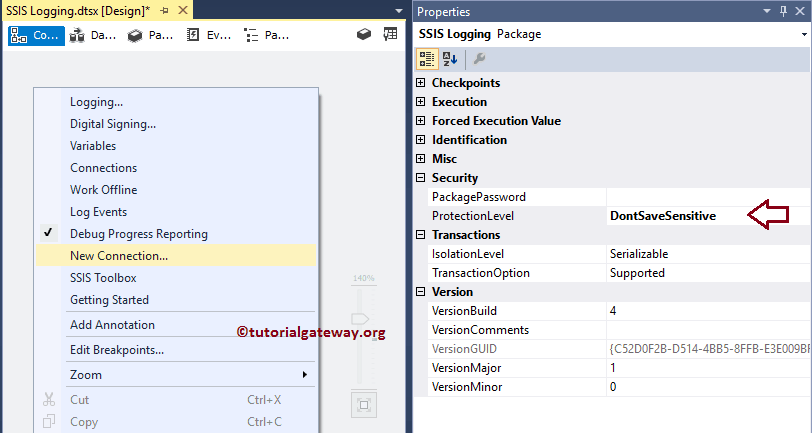This screenshot has width=812, height=433.
Task: Click the fit-to-view button below zoom slider
Action: pyautogui.click(x=363, y=405)
